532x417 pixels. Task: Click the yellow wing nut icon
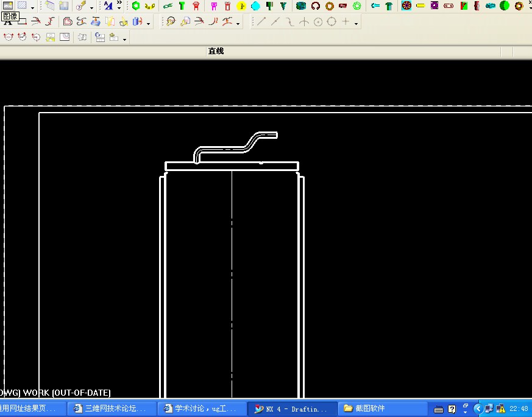pos(150,5)
